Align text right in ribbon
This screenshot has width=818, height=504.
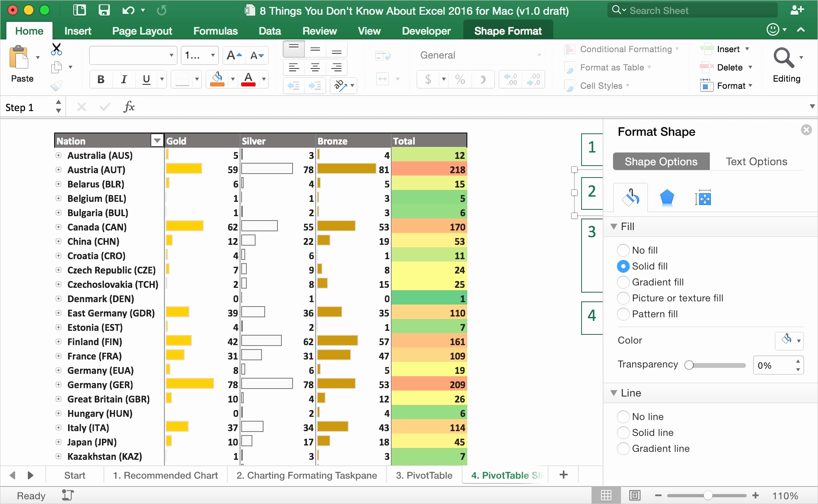tap(336, 67)
